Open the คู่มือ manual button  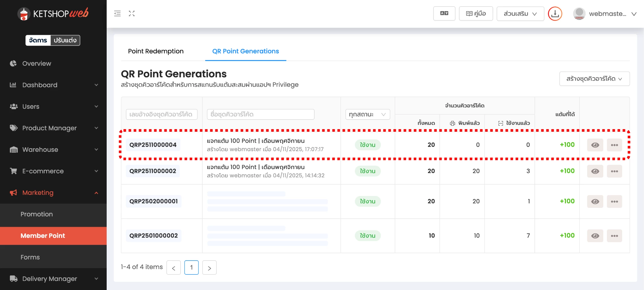(x=476, y=13)
